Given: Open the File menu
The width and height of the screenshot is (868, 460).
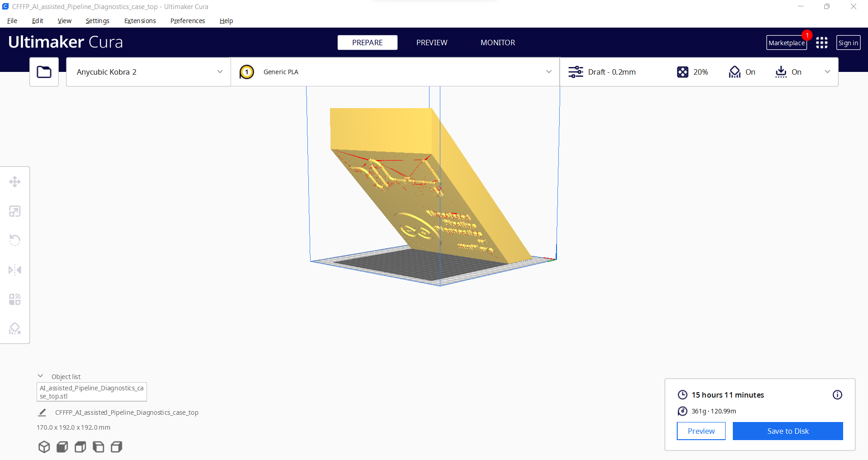Looking at the screenshot, I should (12, 21).
